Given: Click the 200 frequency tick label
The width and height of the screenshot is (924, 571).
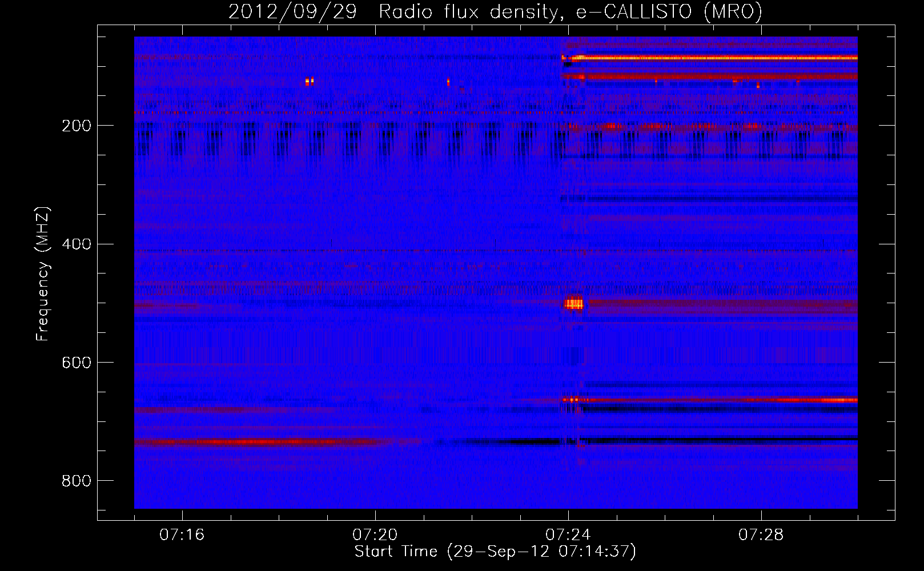Looking at the screenshot, I should [77, 126].
